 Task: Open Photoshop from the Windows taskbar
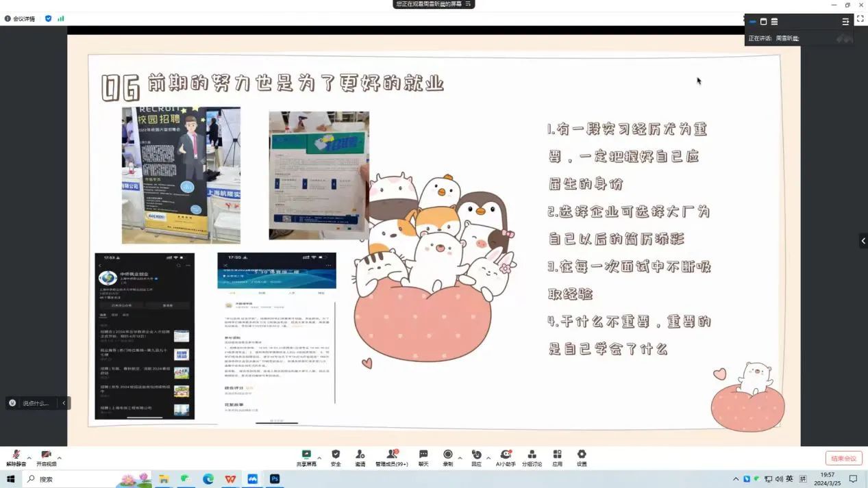click(x=274, y=479)
